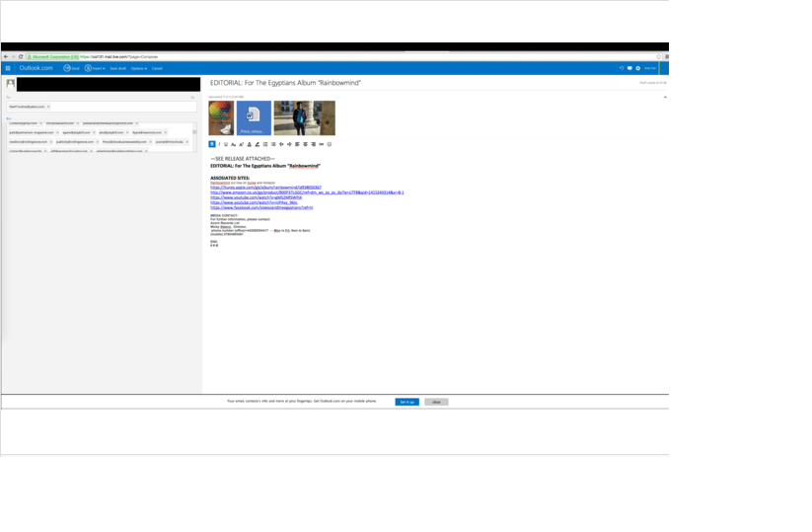Toggle bold formatting
The image size is (812, 532).
212,144
